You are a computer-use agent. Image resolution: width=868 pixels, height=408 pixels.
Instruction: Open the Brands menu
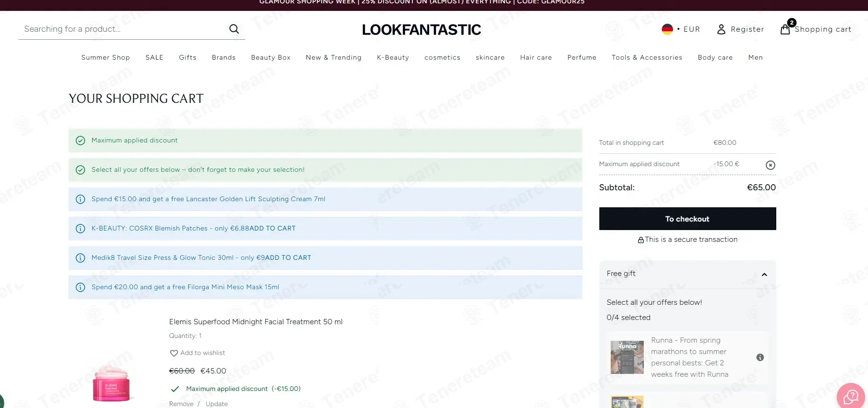coord(224,57)
